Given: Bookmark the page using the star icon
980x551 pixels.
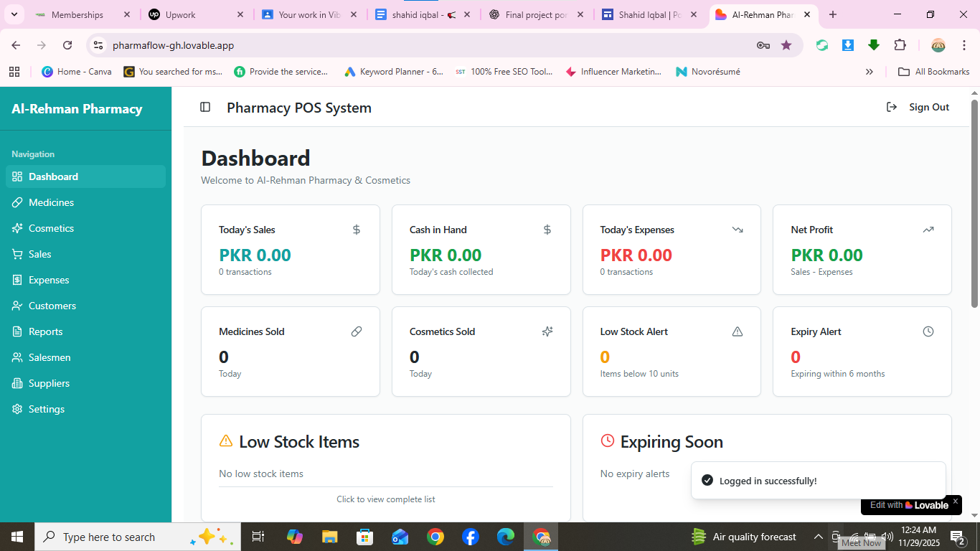Looking at the screenshot, I should click(x=786, y=44).
